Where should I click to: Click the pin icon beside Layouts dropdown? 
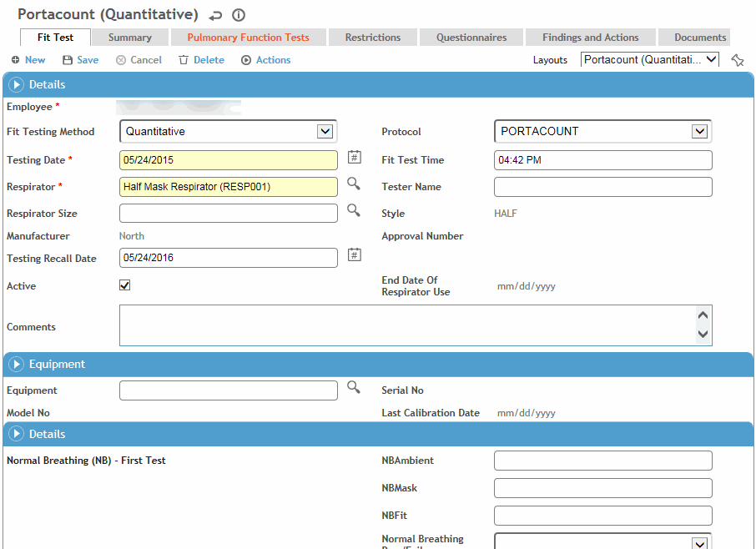tap(737, 60)
